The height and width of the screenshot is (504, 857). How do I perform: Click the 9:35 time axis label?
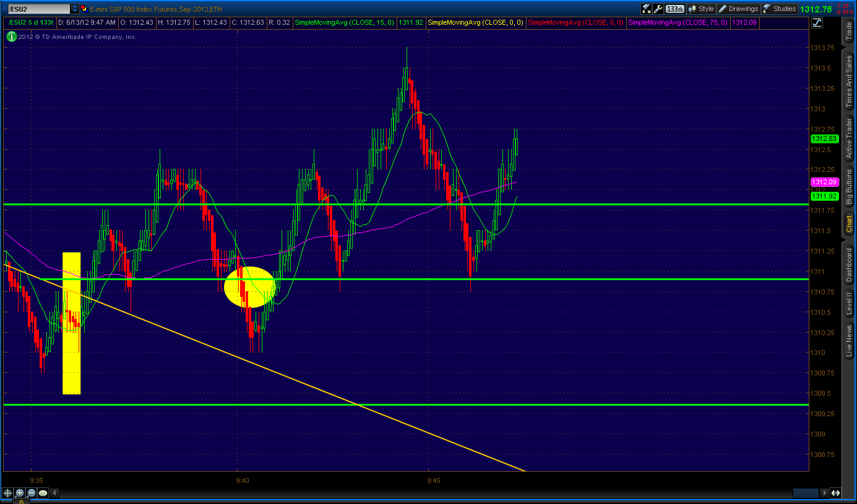tap(36, 480)
